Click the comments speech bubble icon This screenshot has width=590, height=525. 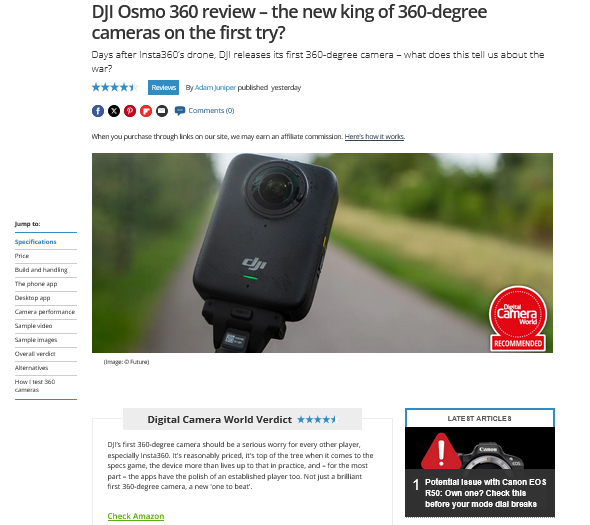pos(180,111)
